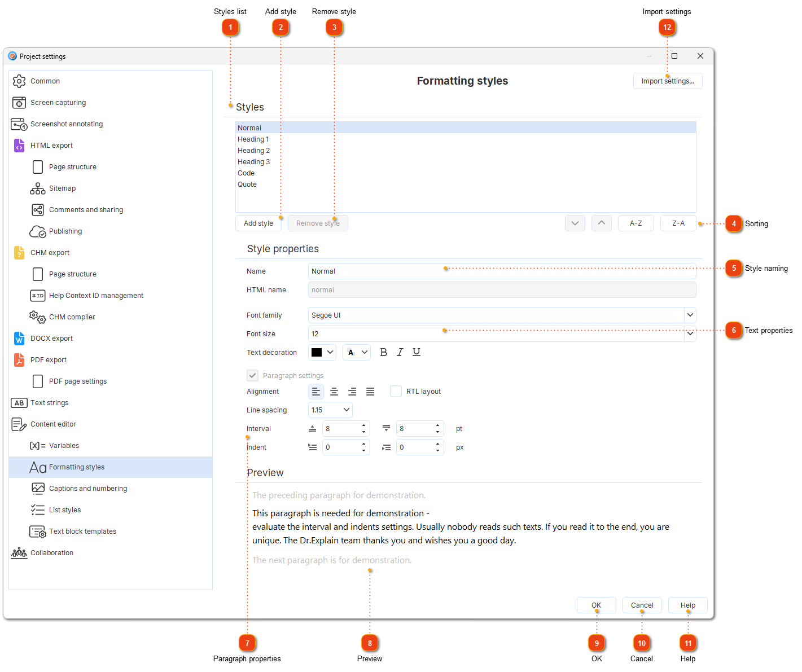The image size is (802, 672).
Task: Open the text highlight color dropdown
Action: pyautogui.click(x=357, y=353)
